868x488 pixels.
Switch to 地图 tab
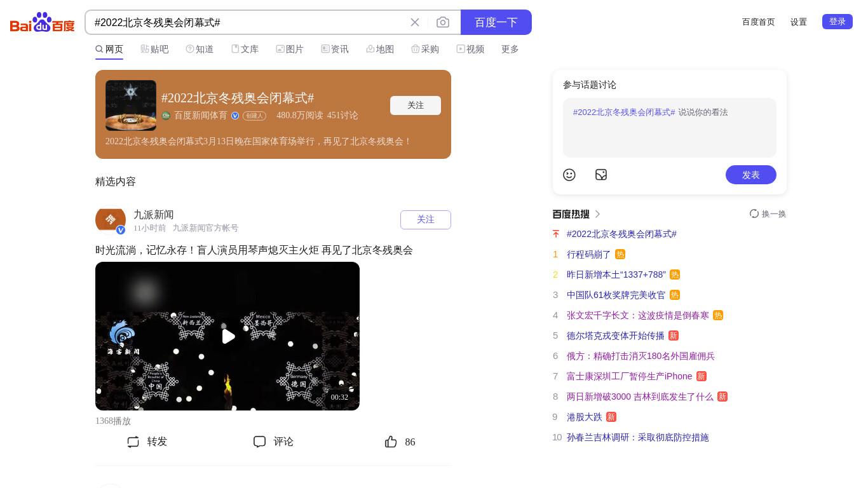click(x=380, y=49)
